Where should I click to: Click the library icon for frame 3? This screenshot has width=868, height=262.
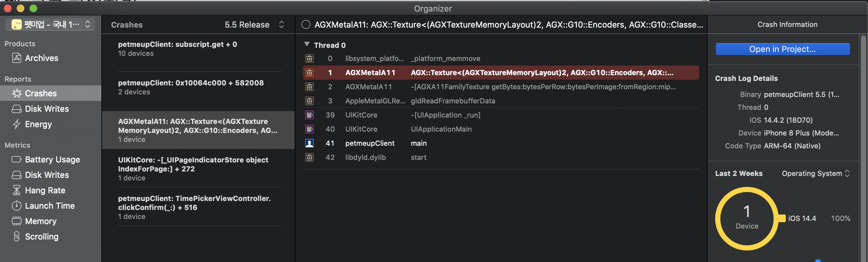pyautogui.click(x=309, y=101)
